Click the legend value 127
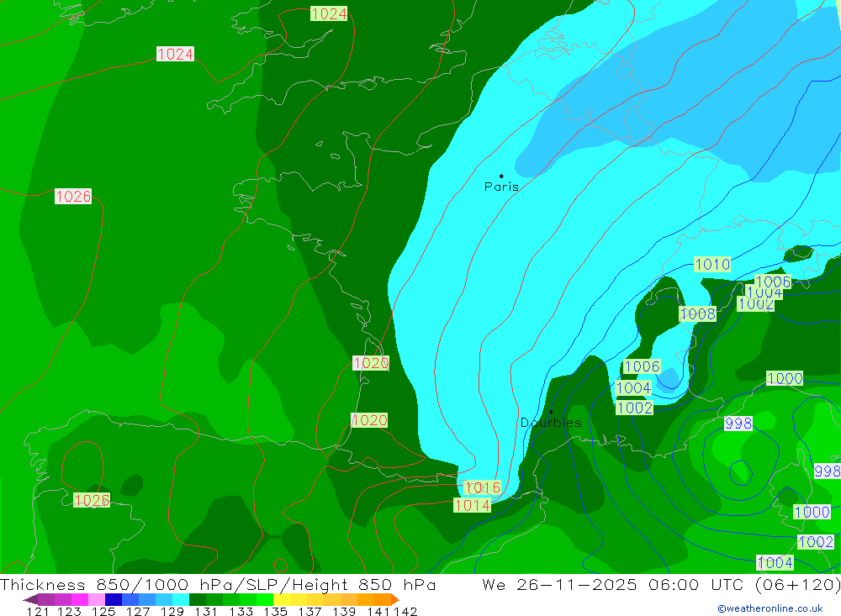The height and width of the screenshot is (616, 841). [138, 612]
